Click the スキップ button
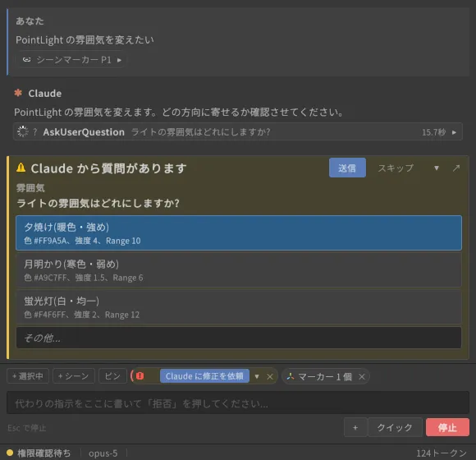This screenshot has width=476, height=460. (x=396, y=168)
